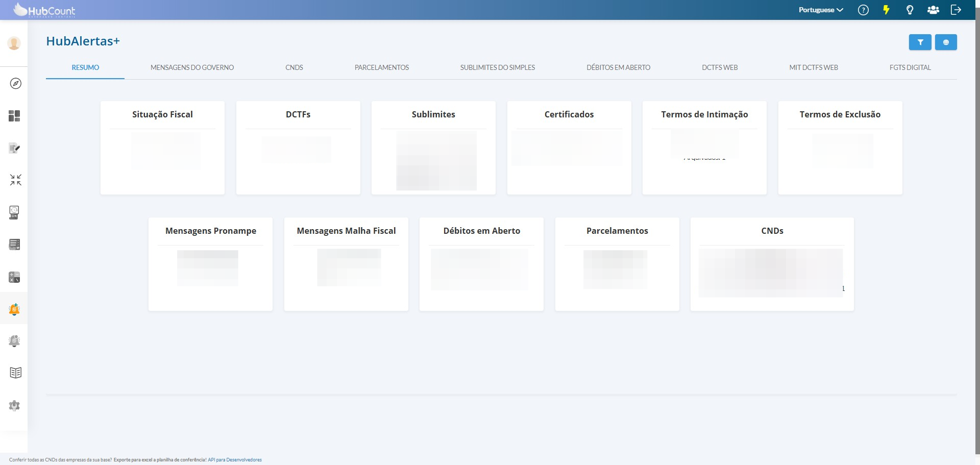Switch to MIT DCTFS WEB tab

814,67
